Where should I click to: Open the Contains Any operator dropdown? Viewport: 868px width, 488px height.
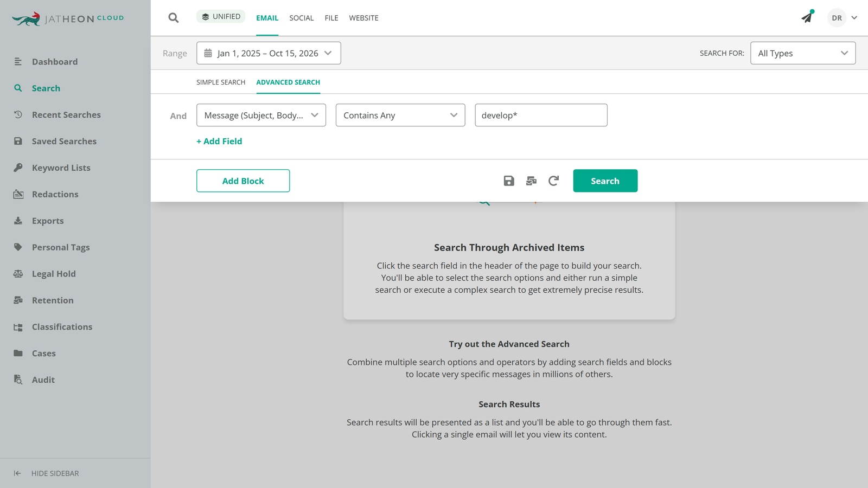point(400,115)
